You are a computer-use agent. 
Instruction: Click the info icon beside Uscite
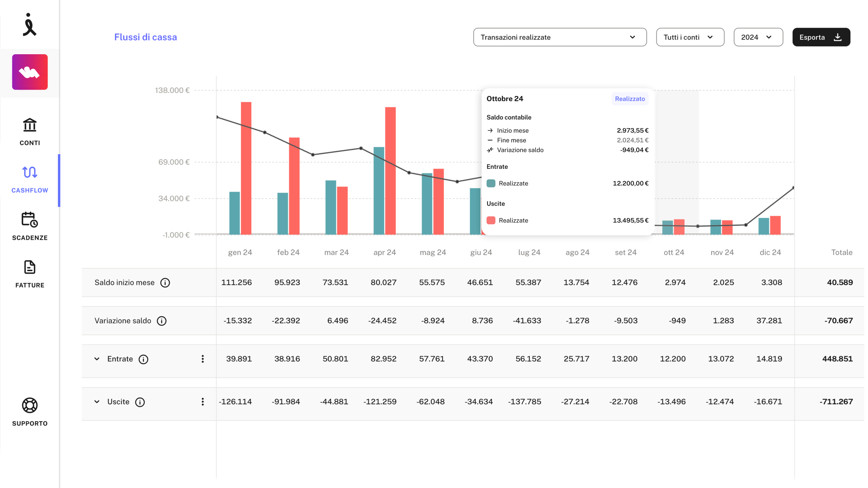tap(140, 402)
